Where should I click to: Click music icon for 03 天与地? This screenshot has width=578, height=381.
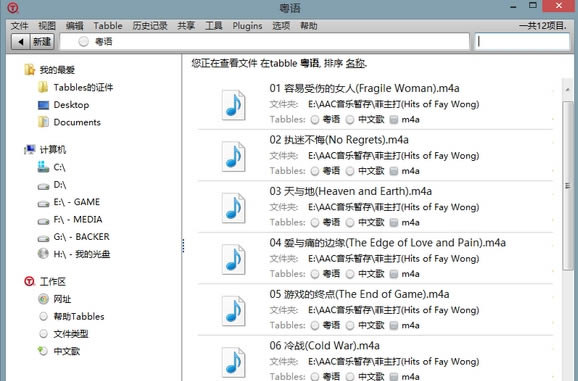[x=233, y=208]
